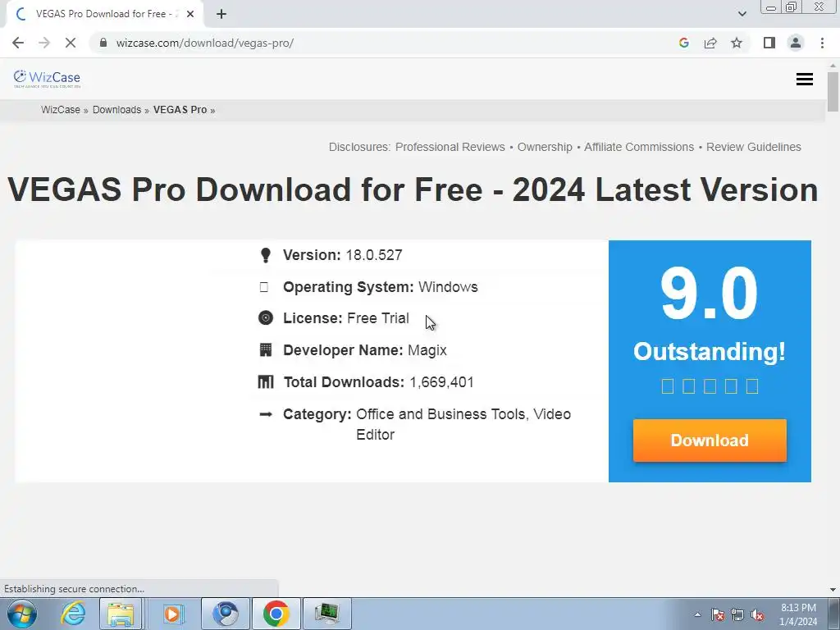
Task: View site security lock info
Action: click(103, 43)
